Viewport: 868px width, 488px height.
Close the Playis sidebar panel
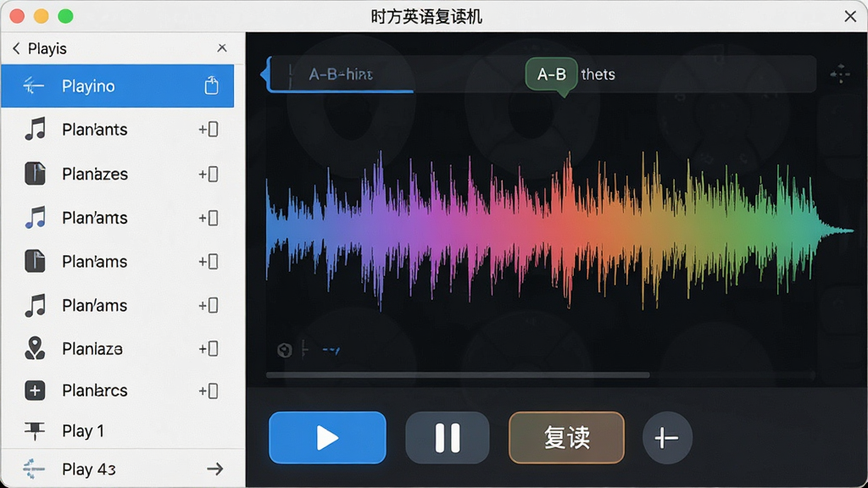222,48
